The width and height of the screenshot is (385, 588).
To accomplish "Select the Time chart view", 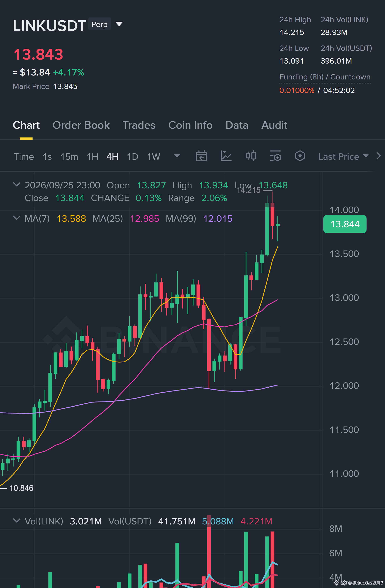I will pos(24,157).
